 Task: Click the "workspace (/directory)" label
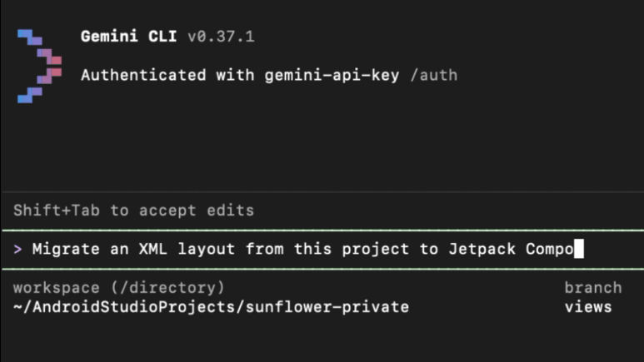[x=118, y=288]
